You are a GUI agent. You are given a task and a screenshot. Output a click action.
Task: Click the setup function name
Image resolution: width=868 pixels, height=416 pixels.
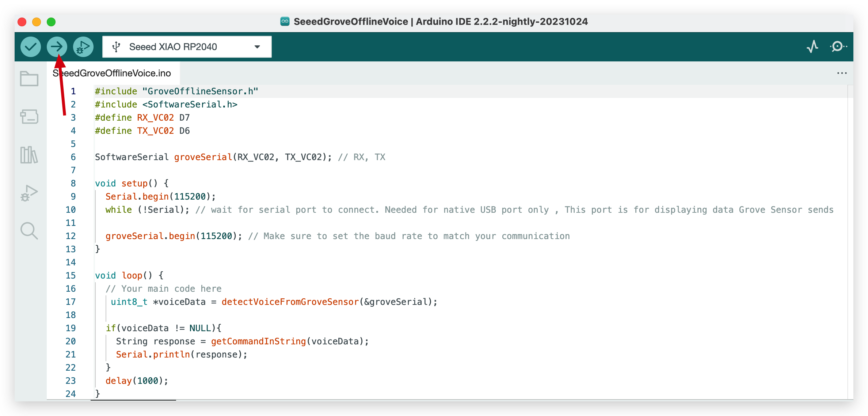tap(134, 184)
